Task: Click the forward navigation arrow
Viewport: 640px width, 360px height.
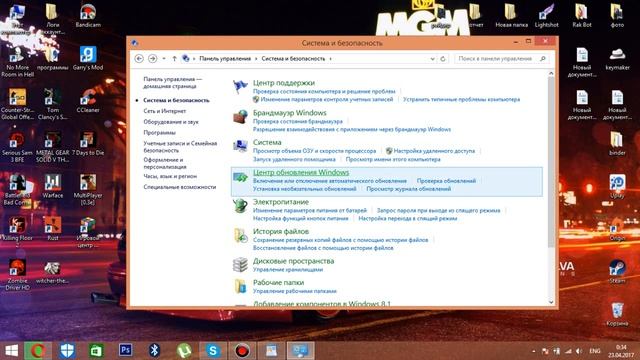Action: pos(152,59)
